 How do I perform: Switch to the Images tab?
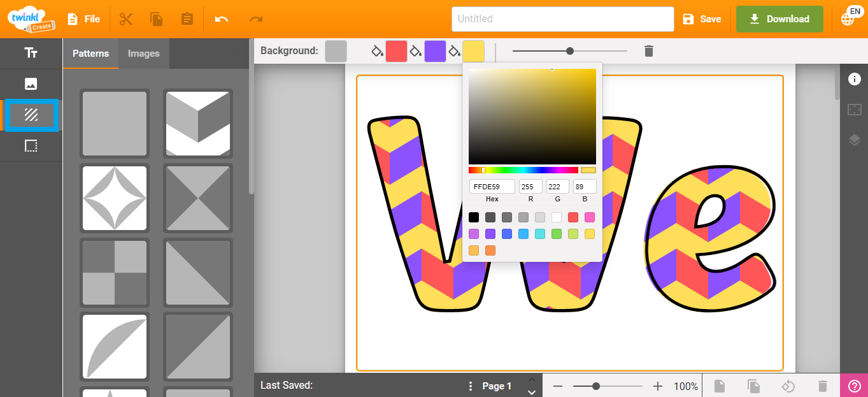[x=144, y=54]
